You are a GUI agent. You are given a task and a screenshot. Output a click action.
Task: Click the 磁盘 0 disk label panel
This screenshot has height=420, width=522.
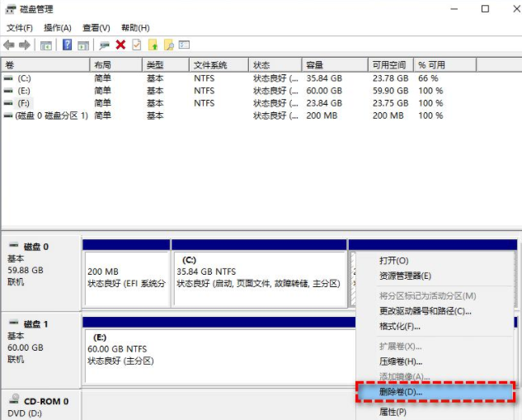pos(41,273)
